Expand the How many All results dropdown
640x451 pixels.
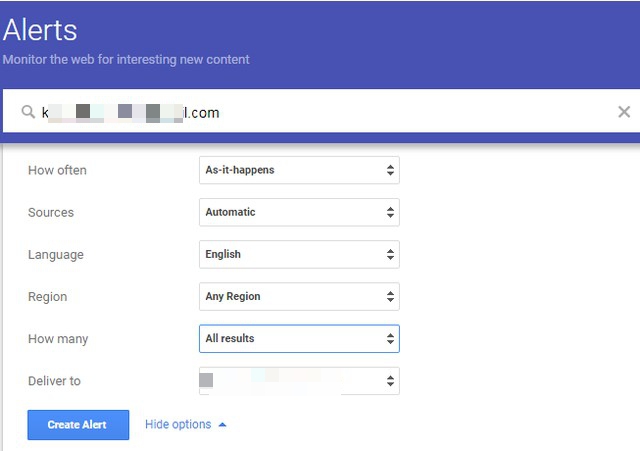pyautogui.click(x=299, y=338)
